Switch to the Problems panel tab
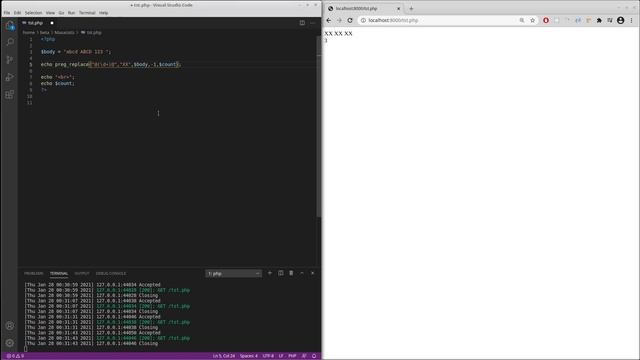 point(33,273)
